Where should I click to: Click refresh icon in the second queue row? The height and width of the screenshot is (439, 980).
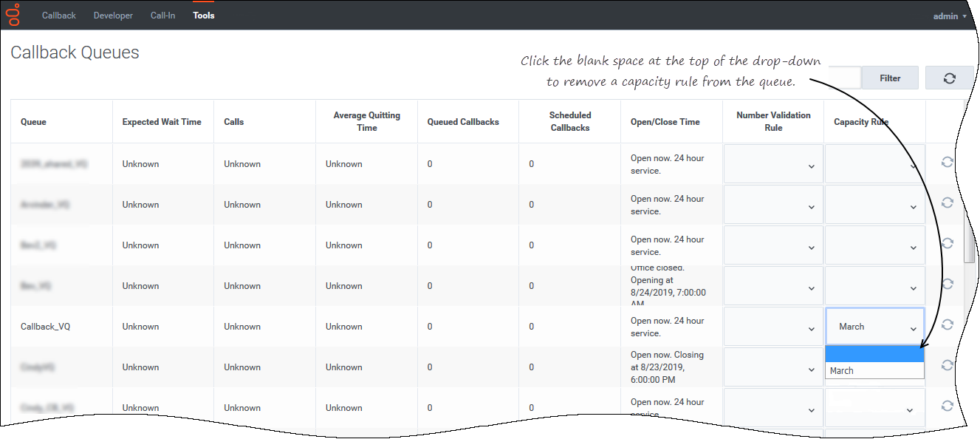pos(948,203)
